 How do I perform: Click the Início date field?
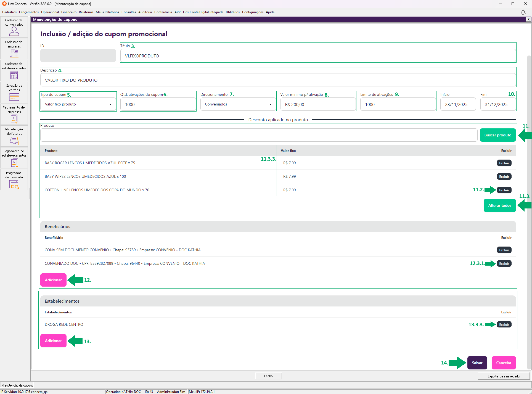tap(457, 104)
